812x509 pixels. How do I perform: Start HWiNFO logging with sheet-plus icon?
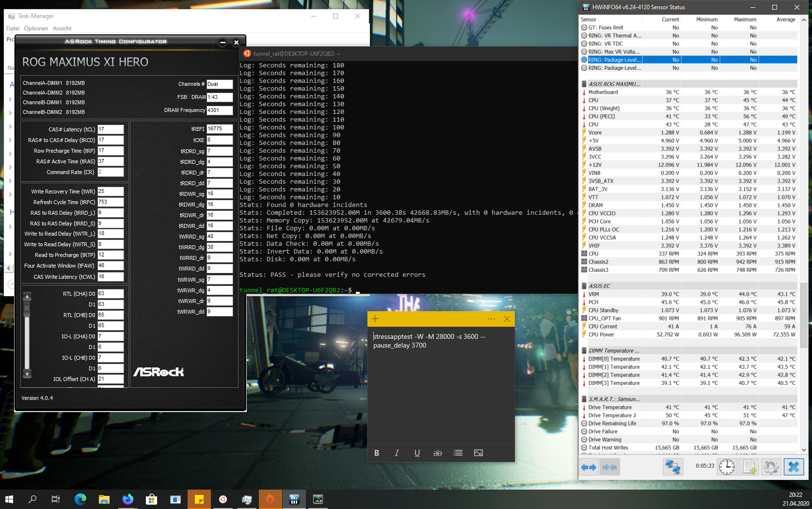pyautogui.click(x=749, y=467)
